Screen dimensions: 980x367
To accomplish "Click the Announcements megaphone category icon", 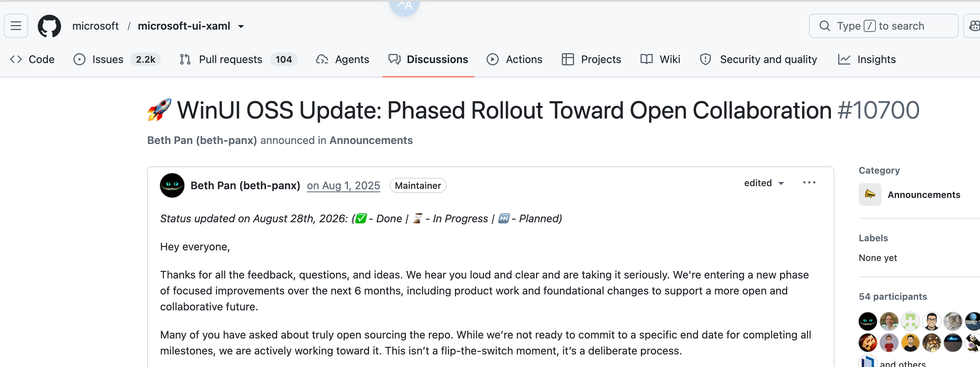I will pos(870,195).
